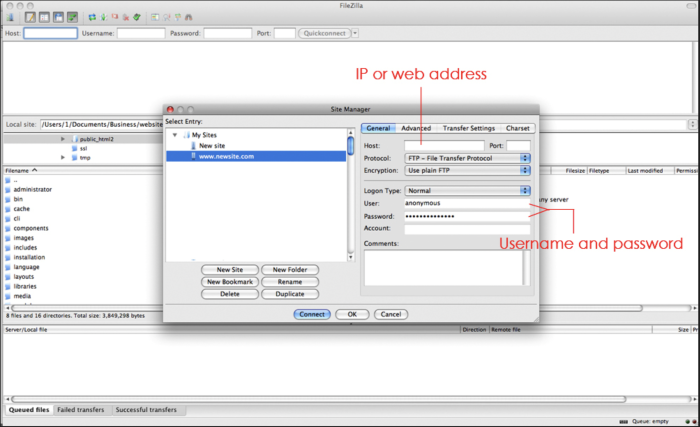Click the www.newsite.com server icon
This screenshot has height=427, width=700.
click(x=195, y=156)
